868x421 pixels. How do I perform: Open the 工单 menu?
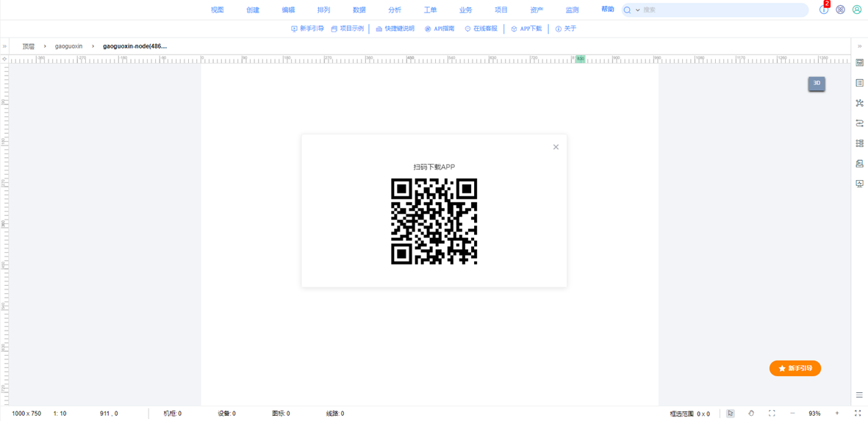[x=430, y=10]
